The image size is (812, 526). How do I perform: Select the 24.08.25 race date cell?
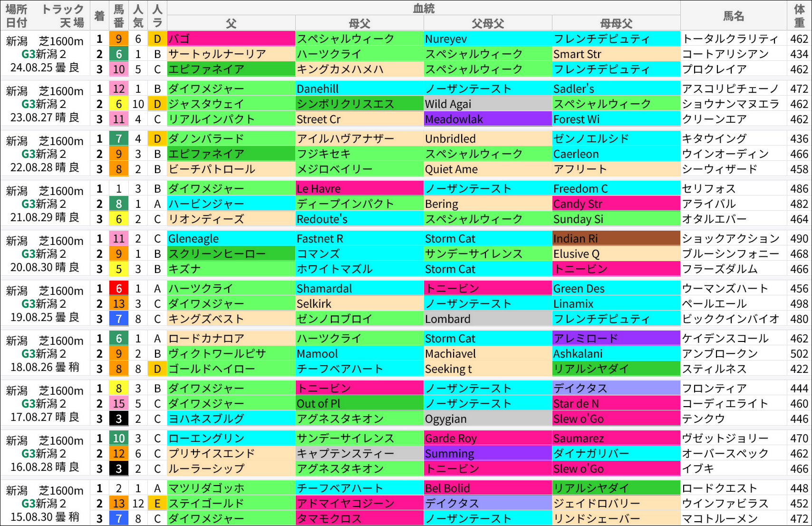45,68
